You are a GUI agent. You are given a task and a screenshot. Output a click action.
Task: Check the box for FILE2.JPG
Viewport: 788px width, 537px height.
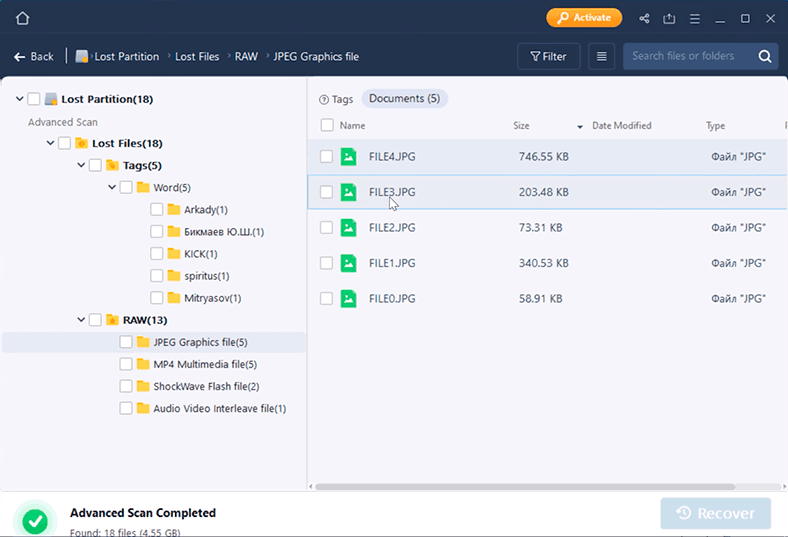pos(327,228)
